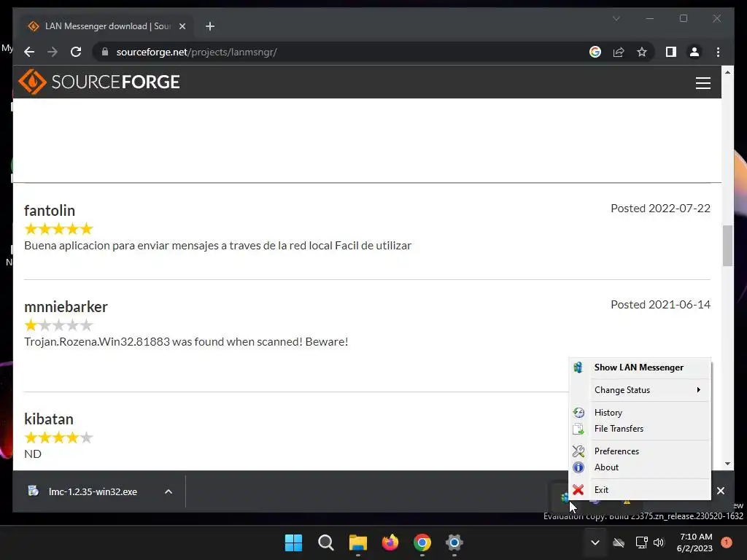
Task: Switch to Chrome on taskbar
Action: [x=422, y=542]
